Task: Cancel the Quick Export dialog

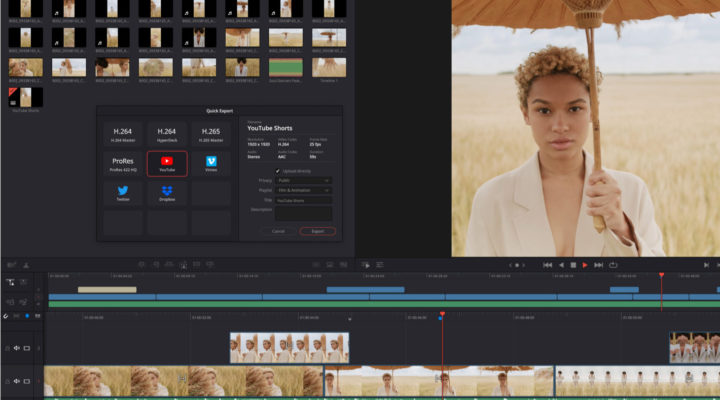Action: 278,231
